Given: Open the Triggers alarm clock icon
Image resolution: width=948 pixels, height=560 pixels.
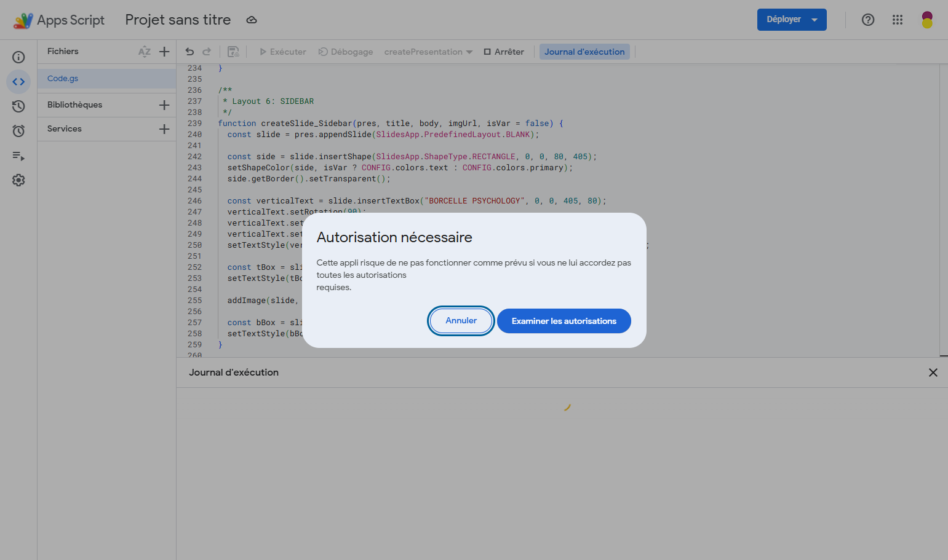Looking at the screenshot, I should coord(18,131).
